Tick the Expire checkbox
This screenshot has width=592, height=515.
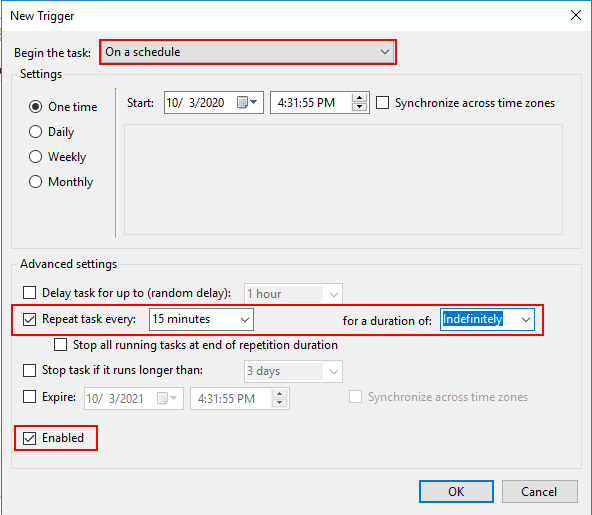pyautogui.click(x=29, y=397)
